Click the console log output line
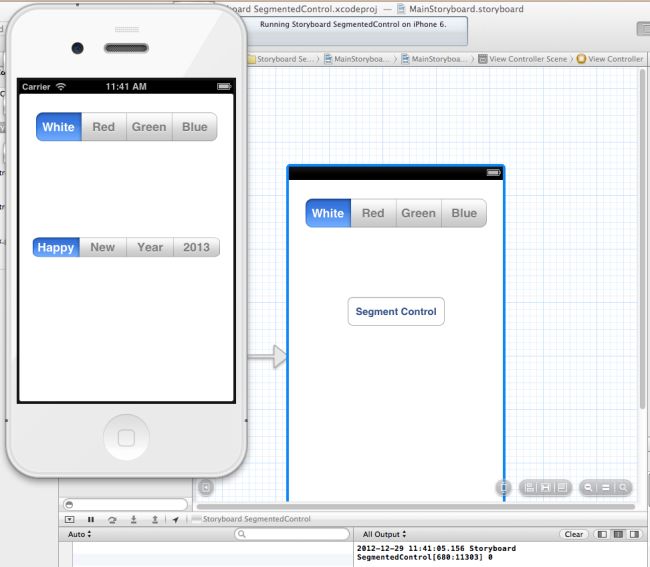Image resolution: width=650 pixels, height=567 pixels. click(436, 552)
